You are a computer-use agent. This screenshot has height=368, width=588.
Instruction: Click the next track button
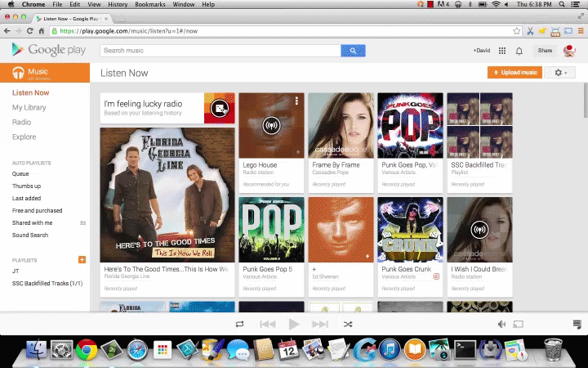[320, 324]
